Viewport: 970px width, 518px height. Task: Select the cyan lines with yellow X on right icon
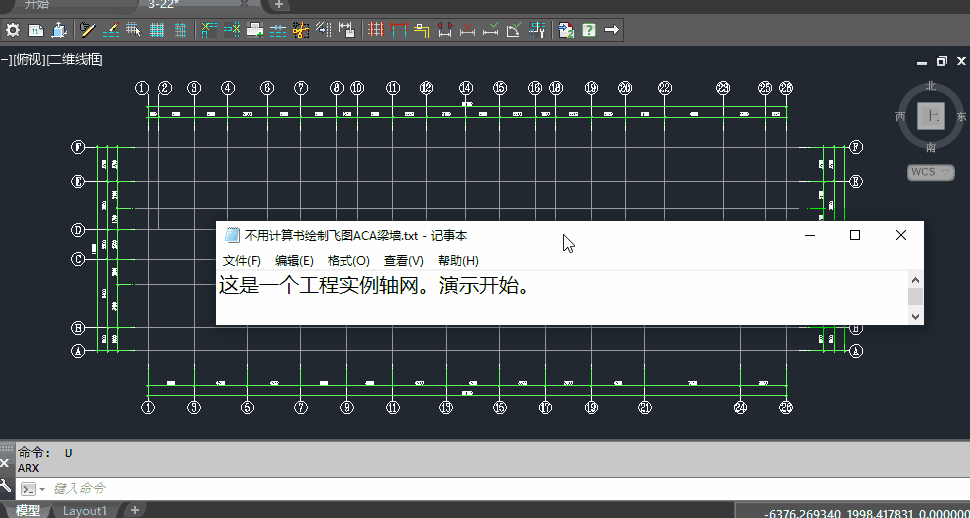pos(232,30)
